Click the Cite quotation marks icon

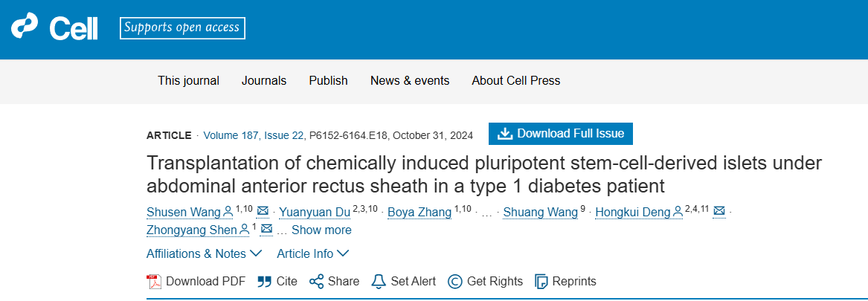[264, 282]
